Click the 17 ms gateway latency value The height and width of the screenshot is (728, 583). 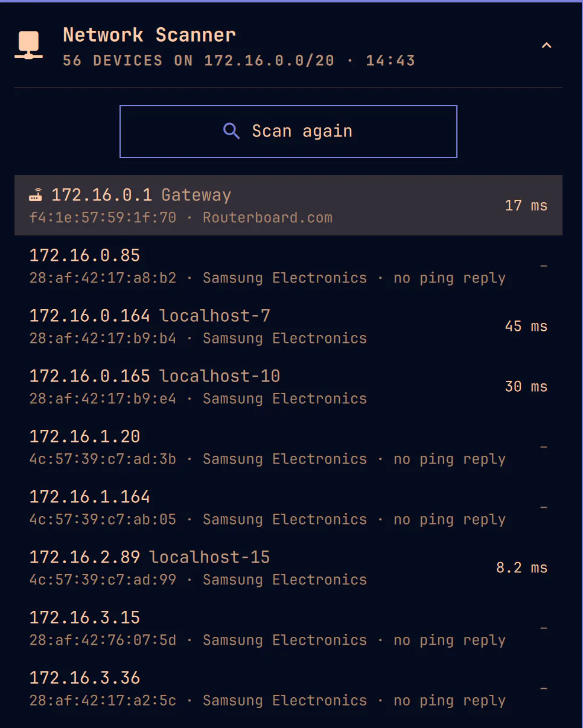click(x=526, y=205)
